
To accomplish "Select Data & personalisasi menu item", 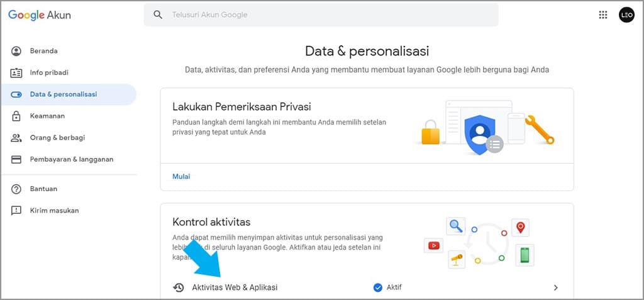I will point(64,94).
